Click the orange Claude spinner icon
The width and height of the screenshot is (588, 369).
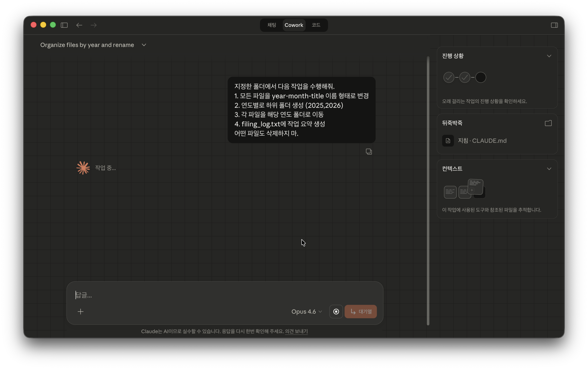(83, 168)
